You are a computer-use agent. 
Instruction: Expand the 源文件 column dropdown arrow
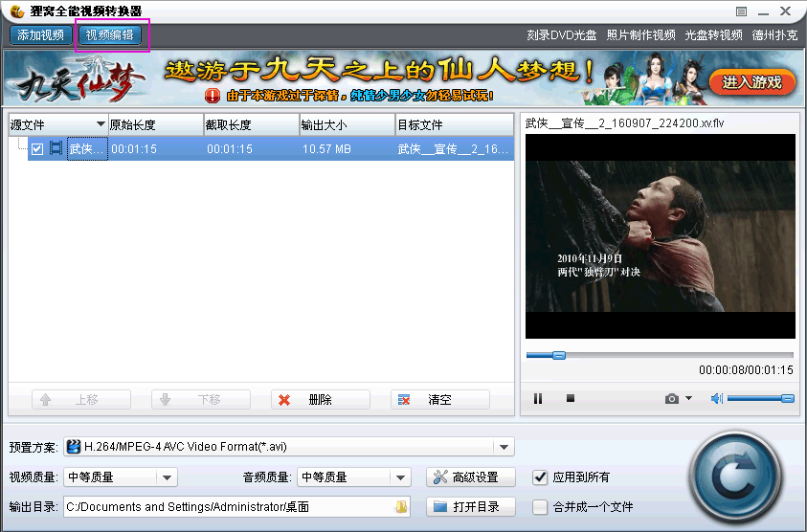(101, 124)
